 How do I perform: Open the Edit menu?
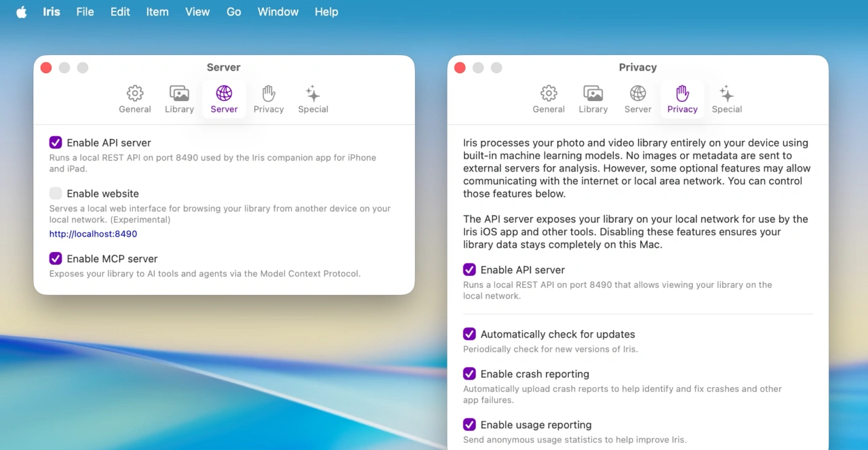point(120,12)
